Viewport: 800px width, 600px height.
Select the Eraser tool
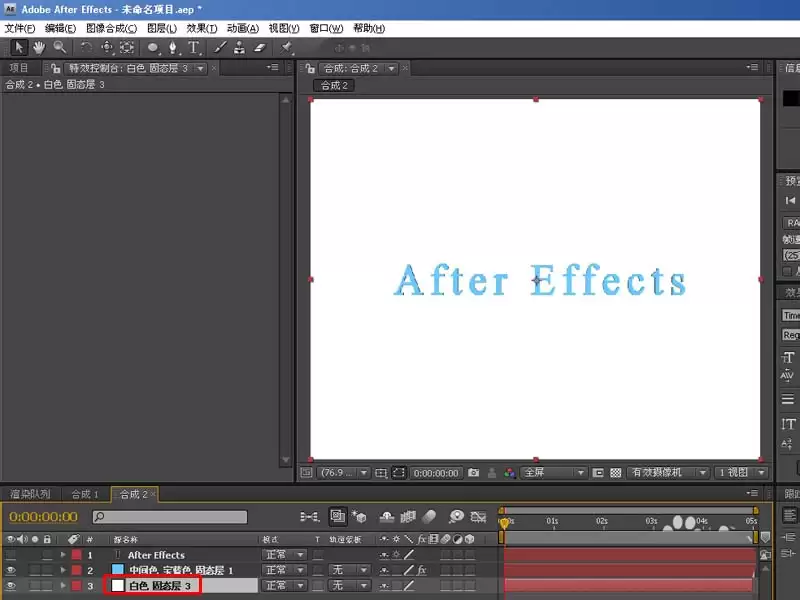point(260,48)
